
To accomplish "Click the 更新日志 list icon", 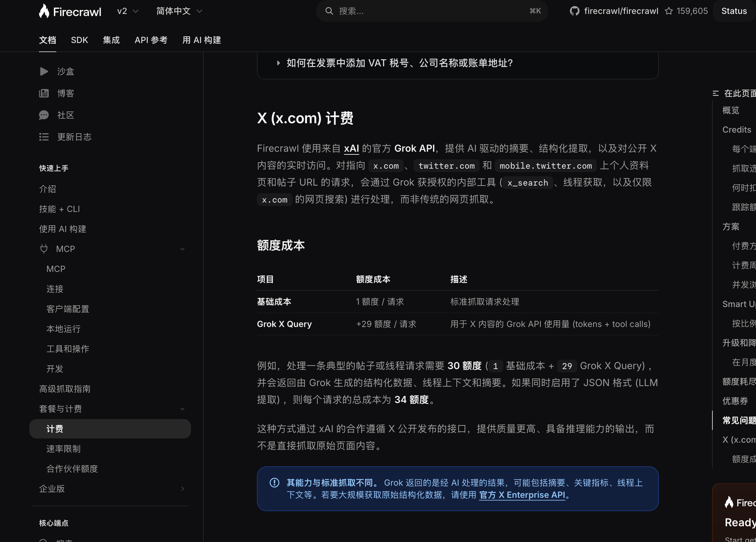I will [x=44, y=137].
